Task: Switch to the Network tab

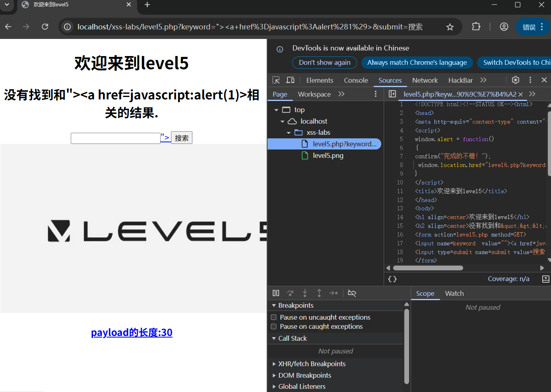Action: pos(425,80)
